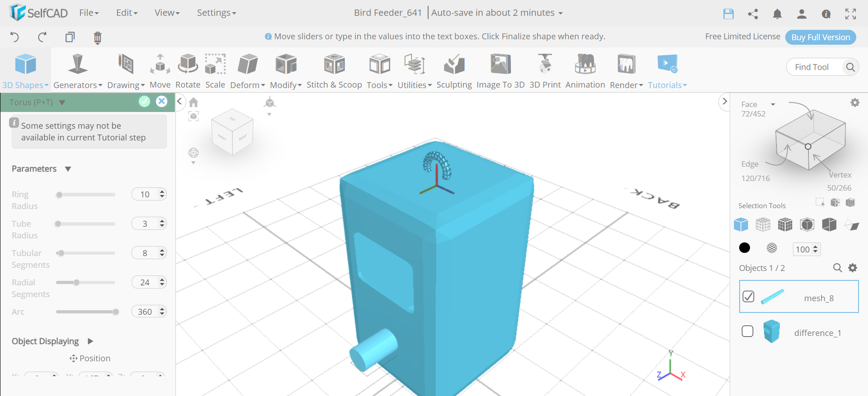The height and width of the screenshot is (396, 868).
Task: Open the Modify dropdown
Action: [x=286, y=71]
